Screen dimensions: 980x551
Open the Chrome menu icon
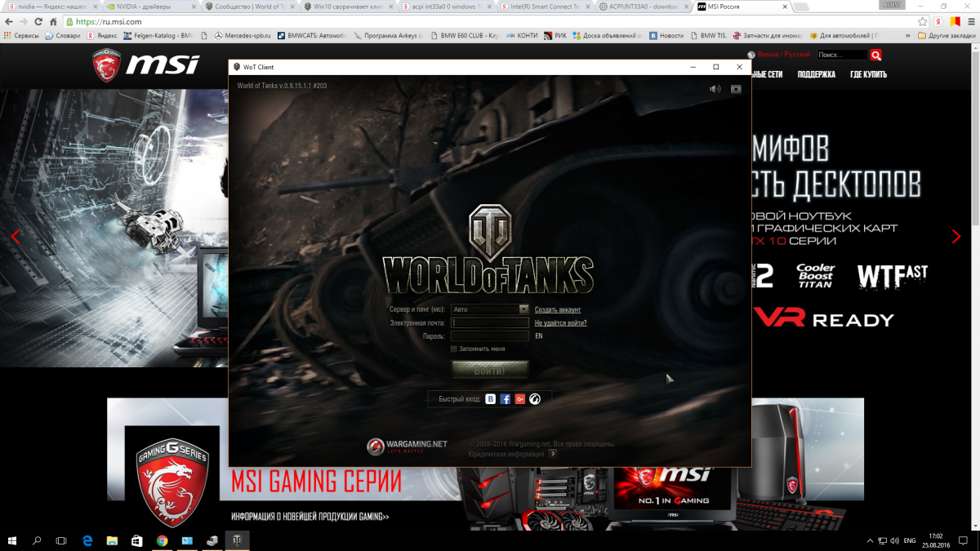(x=971, y=22)
